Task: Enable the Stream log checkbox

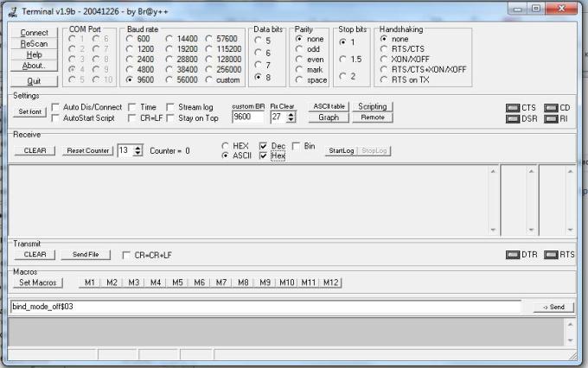Action: click(x=170, y=107)
